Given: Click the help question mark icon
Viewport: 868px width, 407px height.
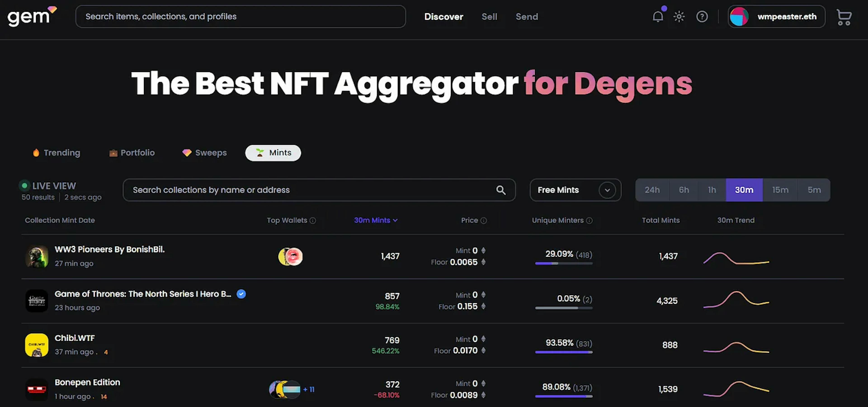Looking at the screenshot, I should 702,16.
